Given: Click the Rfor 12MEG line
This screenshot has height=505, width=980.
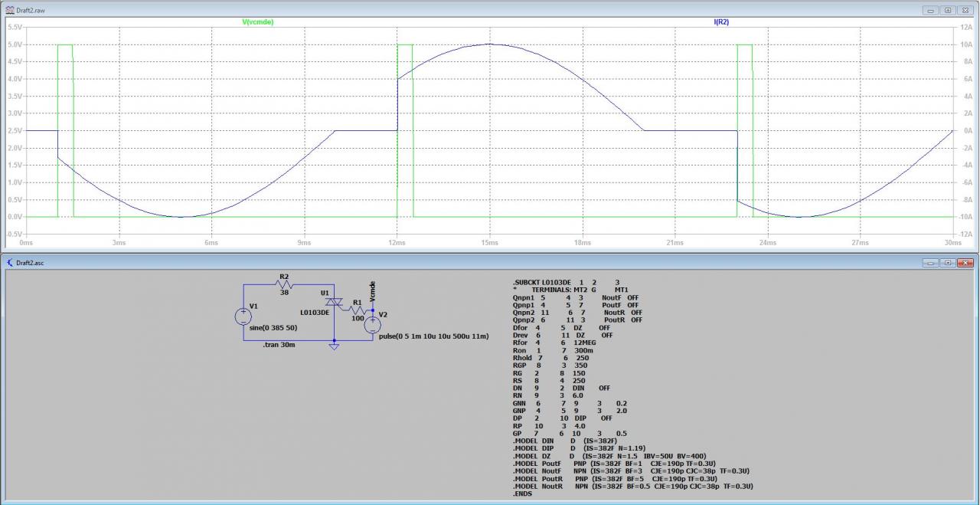Looking at the screenshot, I should point(553,343).
